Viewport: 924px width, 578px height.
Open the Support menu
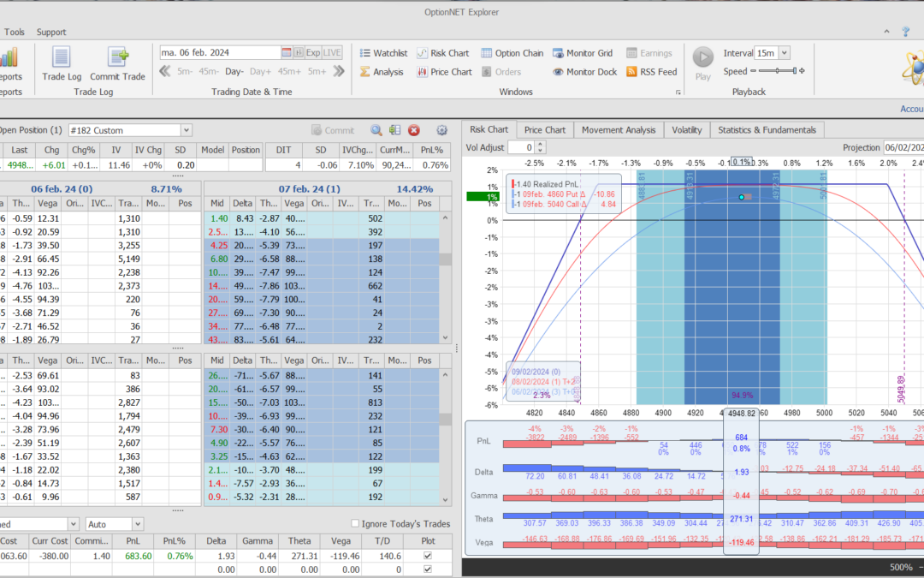coord(51,33)
